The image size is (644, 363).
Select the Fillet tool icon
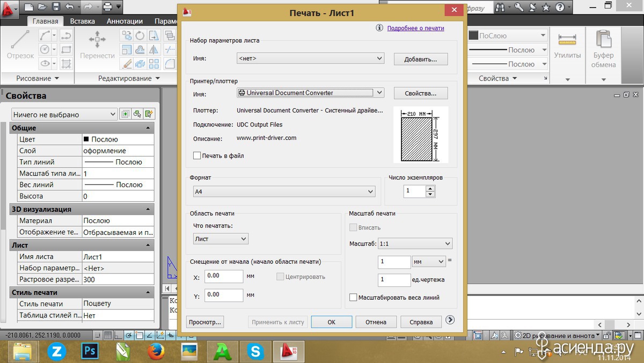click(x=170, y=64)
